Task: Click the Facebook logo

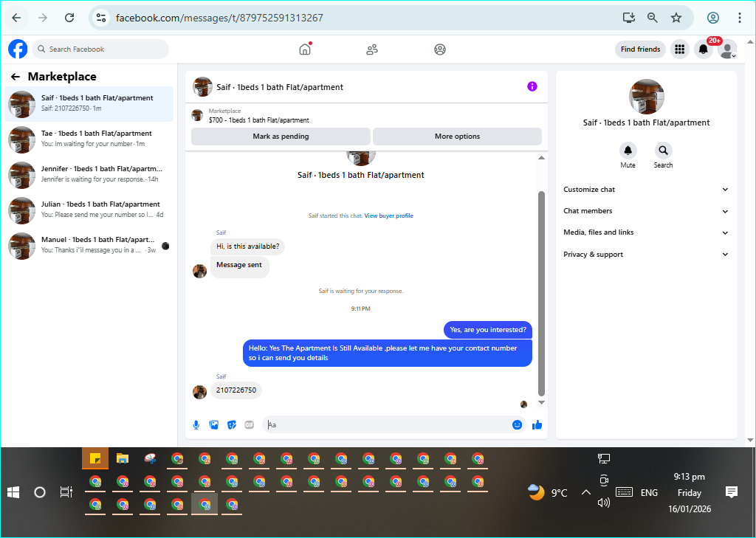Action: coord(18,49)
